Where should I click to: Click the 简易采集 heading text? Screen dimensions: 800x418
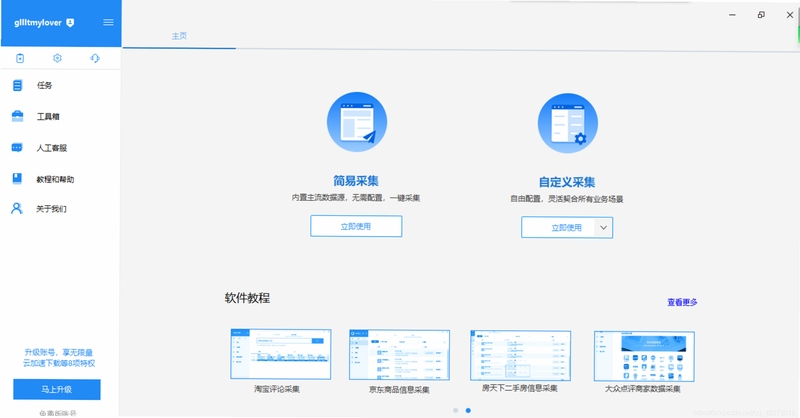coord(356,181)
